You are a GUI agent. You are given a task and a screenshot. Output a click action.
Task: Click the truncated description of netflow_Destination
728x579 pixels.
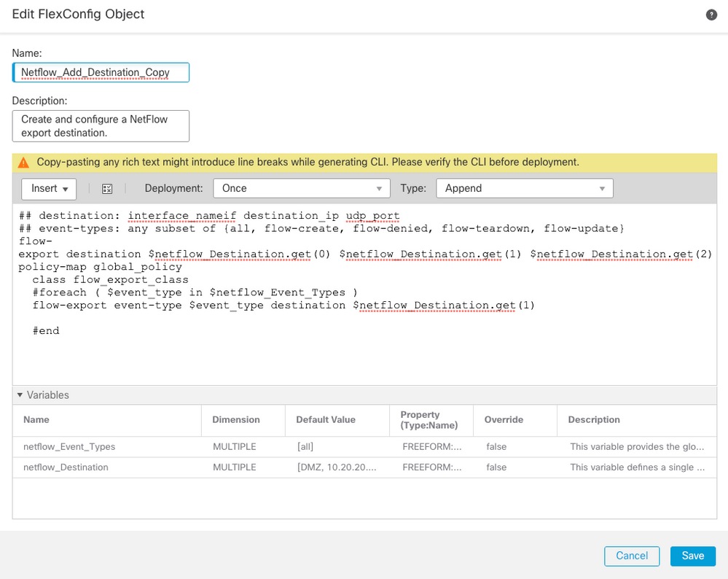pyautogui.click(x=636, y=467)
